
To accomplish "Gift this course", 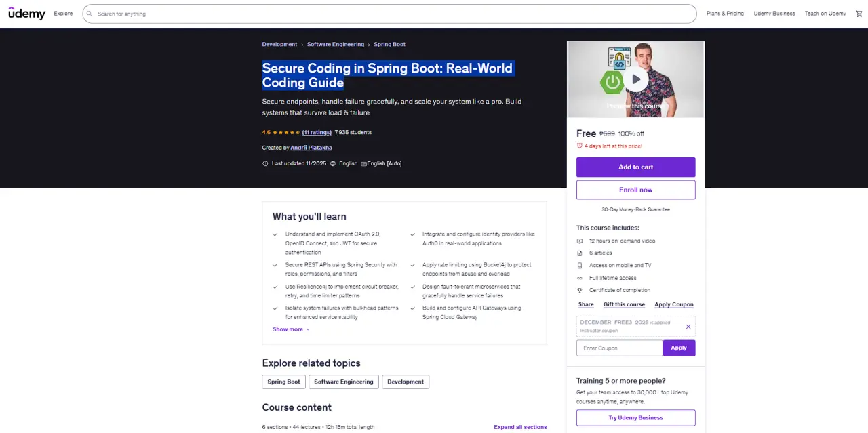I will pyautogui.click(x=624, y=305).
